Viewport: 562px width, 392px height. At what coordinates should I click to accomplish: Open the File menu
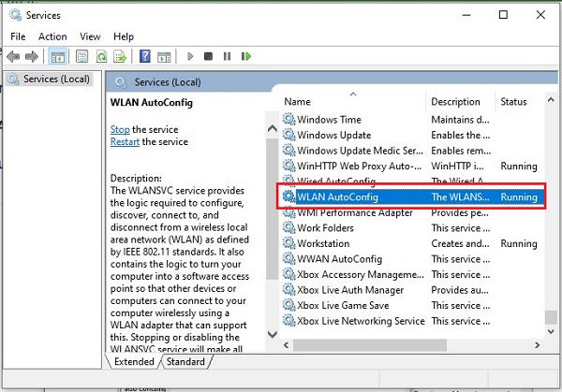18,36
